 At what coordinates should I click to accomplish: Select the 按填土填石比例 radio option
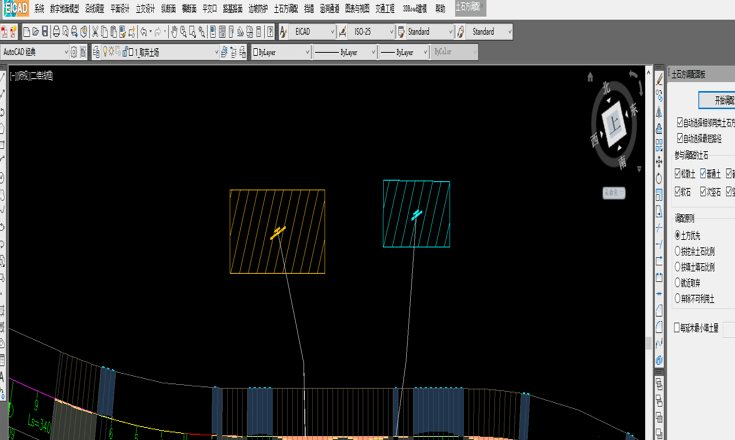677,266
